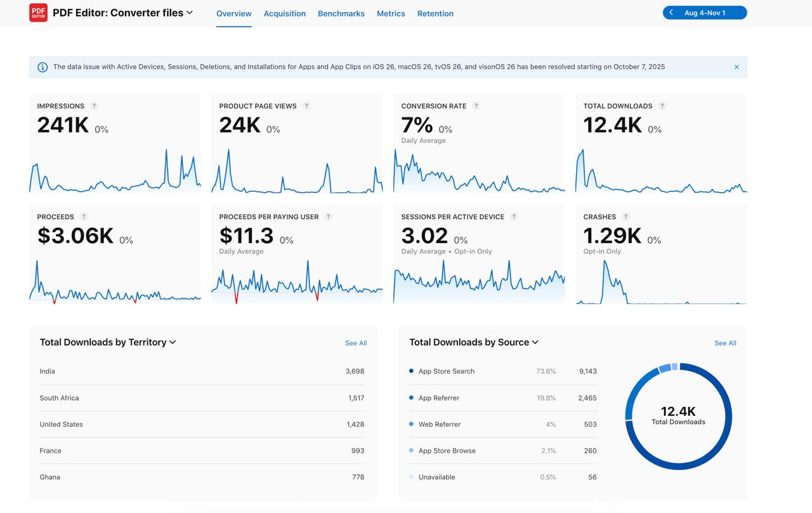
Task: Click See All for territory downloads
Action: [355, 343]
